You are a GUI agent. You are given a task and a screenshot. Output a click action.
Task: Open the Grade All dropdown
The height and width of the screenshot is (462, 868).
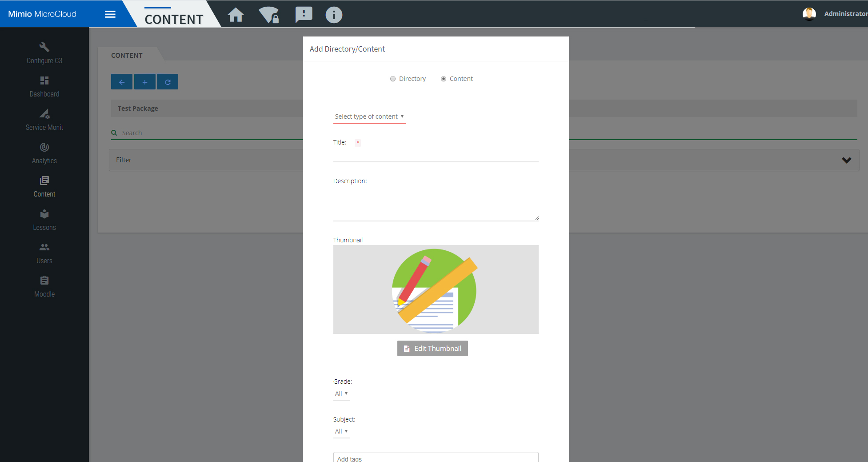[x=341, y=394]
